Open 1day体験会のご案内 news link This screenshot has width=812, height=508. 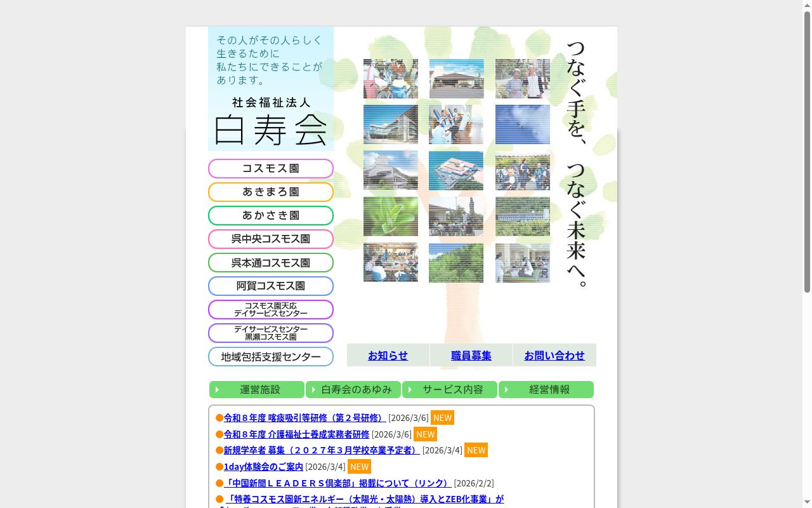click(263, 467)
